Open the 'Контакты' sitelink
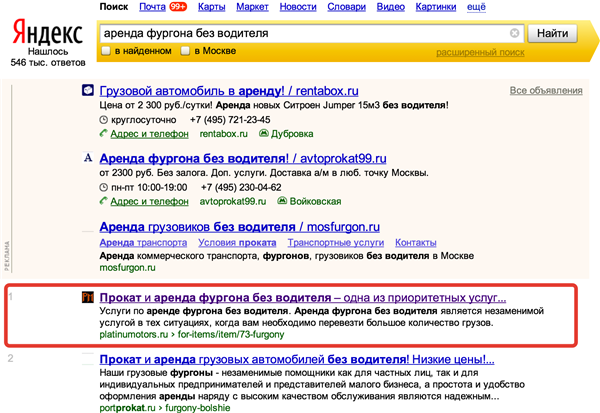The height and width of the screenshot is (413, 600). point(416,243)
